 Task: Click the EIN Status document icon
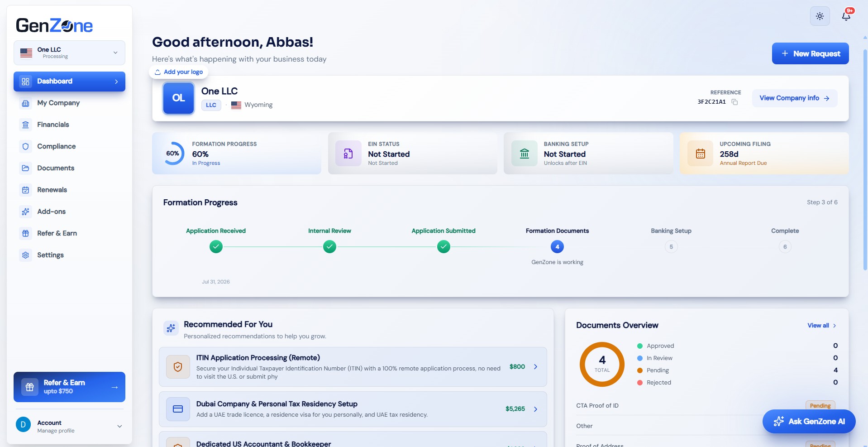pos(348,154)
